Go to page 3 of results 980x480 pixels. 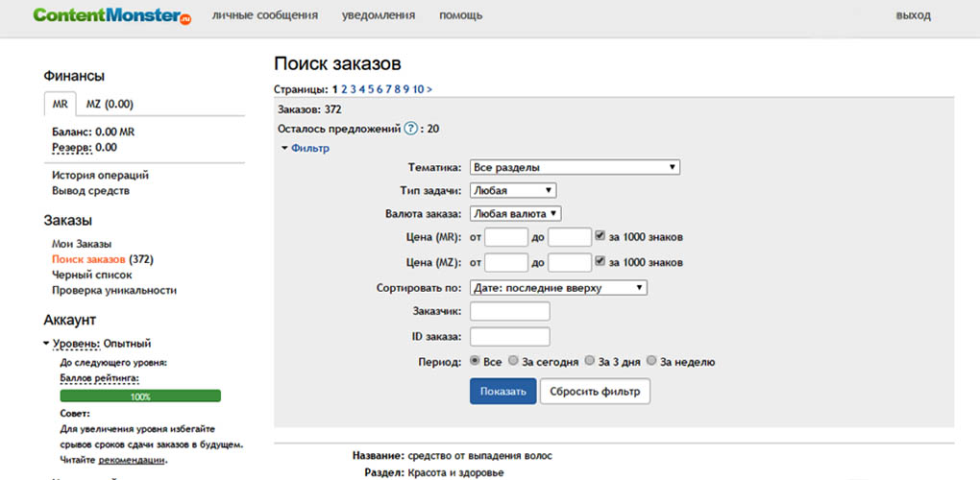353,89
